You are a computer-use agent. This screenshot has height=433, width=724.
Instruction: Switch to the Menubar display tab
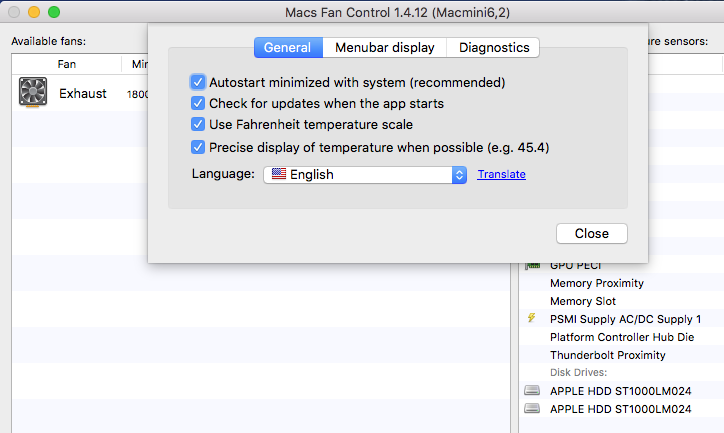pos(385,47)
